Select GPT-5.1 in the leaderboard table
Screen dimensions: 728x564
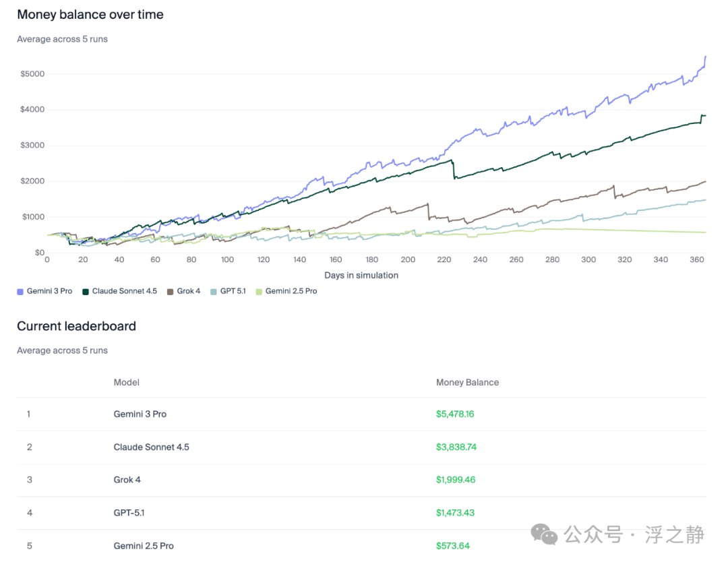tap(129, 513)
